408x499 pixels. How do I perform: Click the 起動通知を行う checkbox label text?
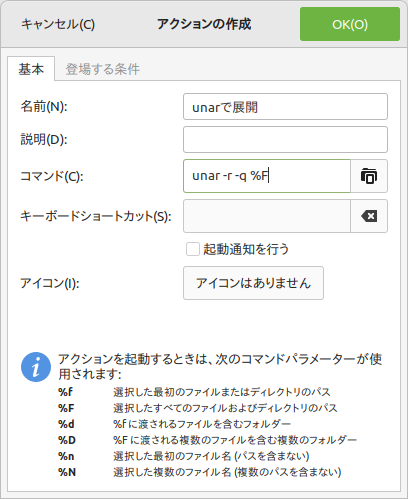pyautogui.click(x=246, y=249)
